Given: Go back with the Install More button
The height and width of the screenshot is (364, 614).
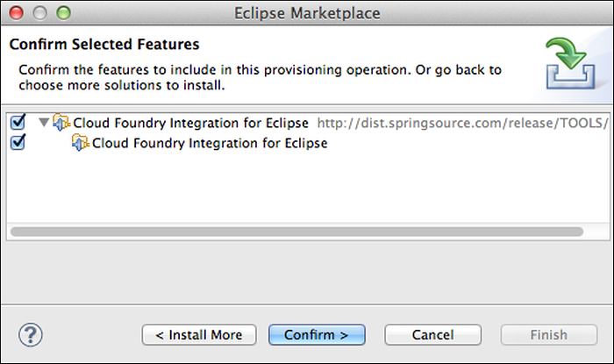Looking at the screenshot, I should coord(198,335).
